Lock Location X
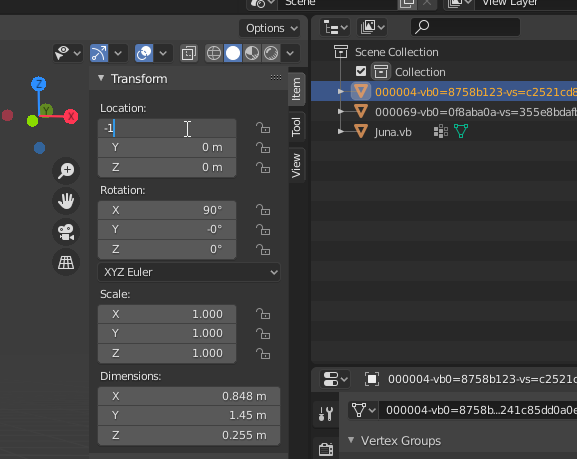Image resolution: width=577 pixels, height=459 pixels. 263,128
